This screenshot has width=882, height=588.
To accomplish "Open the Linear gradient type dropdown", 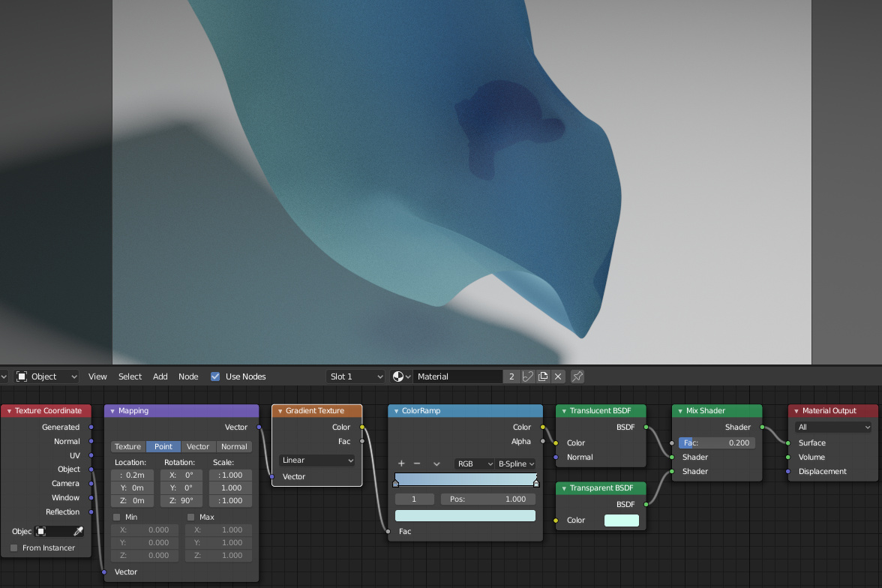I will [x=316, y=460].
